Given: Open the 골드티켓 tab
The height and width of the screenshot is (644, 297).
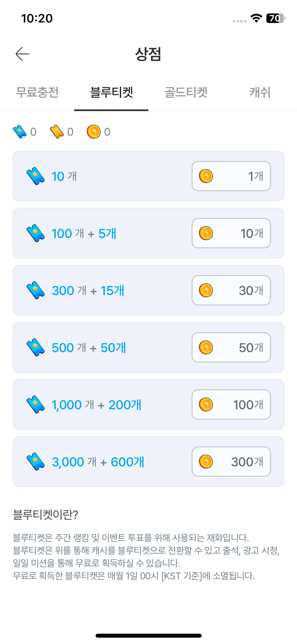Looking at the screenshot, I should pyautogui.click(x=186, y=92).
